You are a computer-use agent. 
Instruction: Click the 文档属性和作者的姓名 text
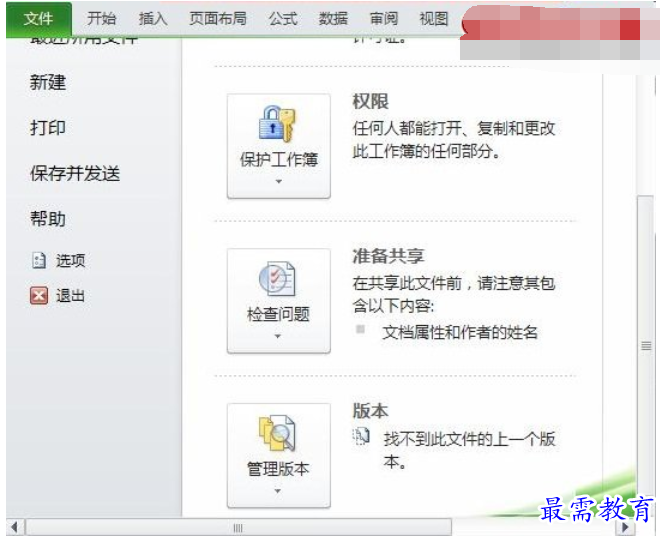460,332
